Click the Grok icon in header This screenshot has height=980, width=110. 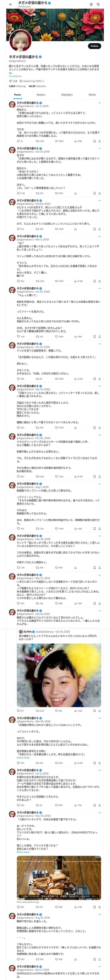[91, 5]
